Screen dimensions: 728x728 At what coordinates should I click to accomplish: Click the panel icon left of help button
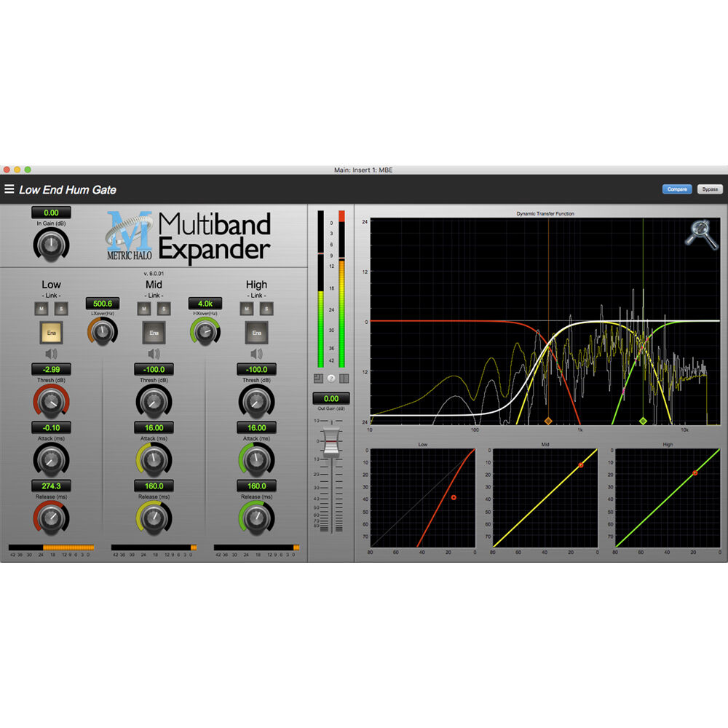pyautogui.click(x=319, y=379)
